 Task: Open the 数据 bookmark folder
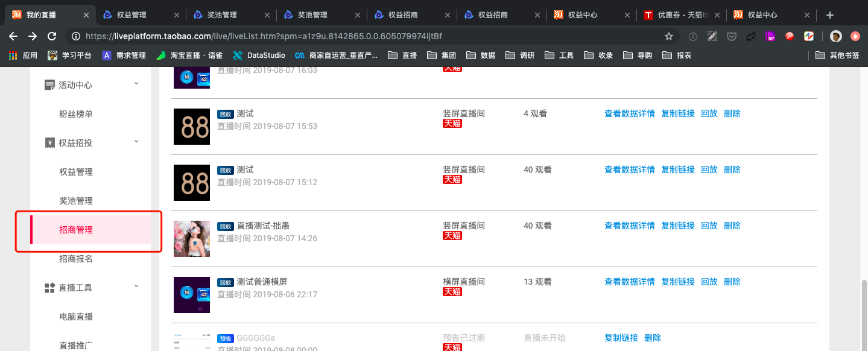tap(481, 55)
